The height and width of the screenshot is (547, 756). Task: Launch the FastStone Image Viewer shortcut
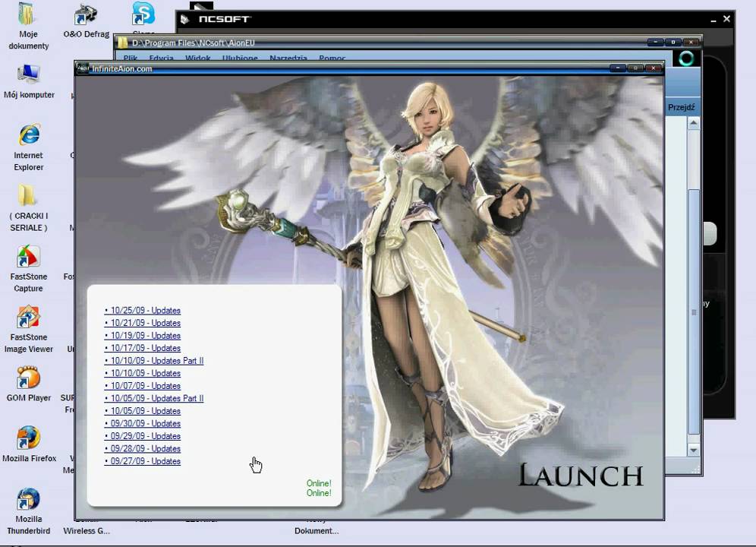28,329
